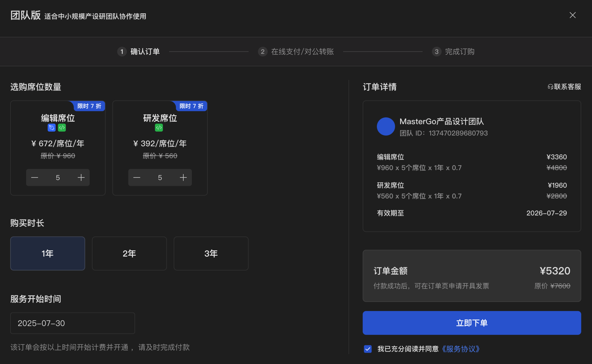Increase the 编辑席位 seat count
Image resolution: width=592 pixels, height=364 pixels.
pos(81,178)
